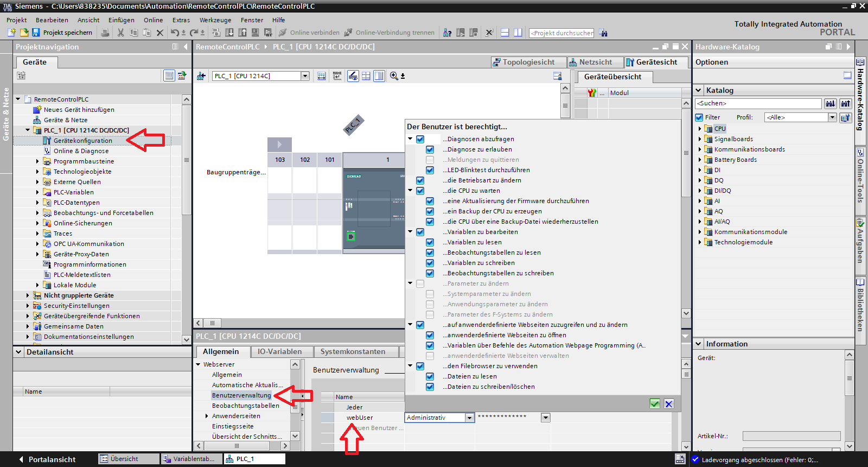This screenshot has height=467, width=868.
Task: Click the open project folder icon
Action: coord(24,33)
